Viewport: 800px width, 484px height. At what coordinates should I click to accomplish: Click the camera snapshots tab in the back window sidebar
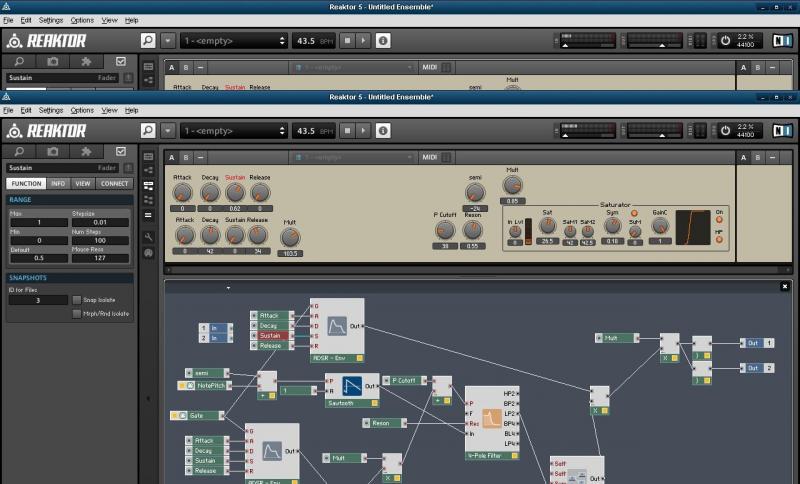tap(53, 62)
